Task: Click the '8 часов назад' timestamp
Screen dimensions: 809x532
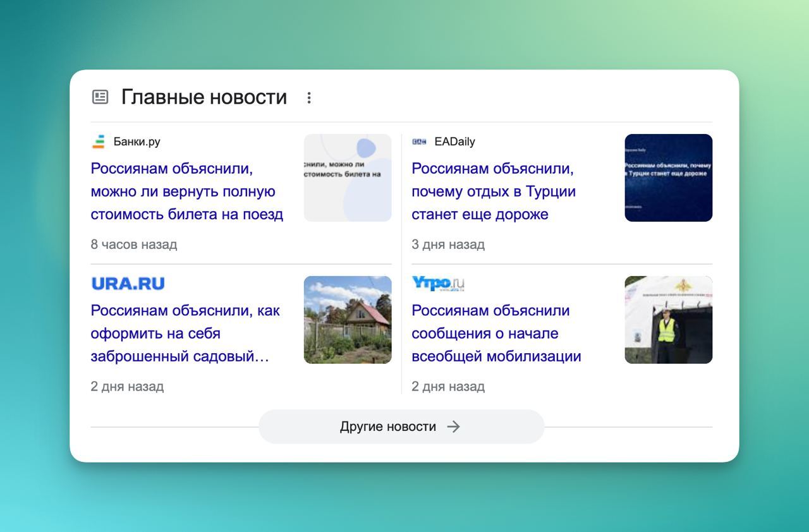Action: tap(134, 245)
